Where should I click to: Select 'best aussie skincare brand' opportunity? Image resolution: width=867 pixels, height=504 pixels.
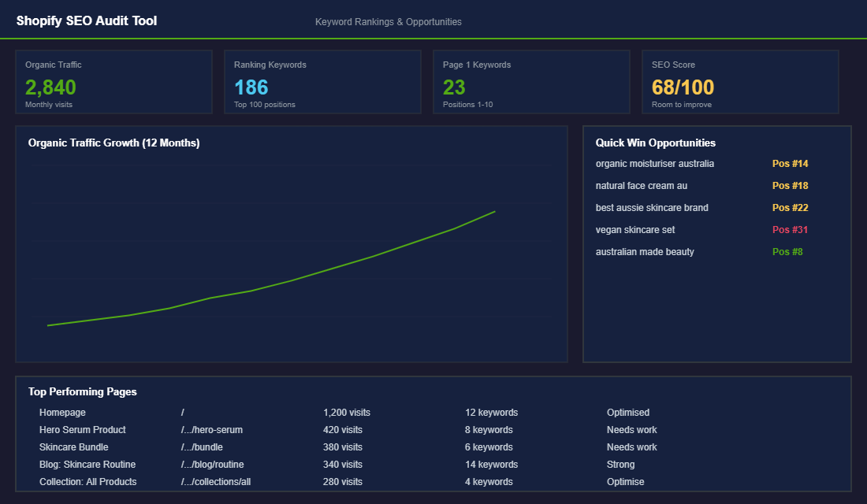[x=652, y=207]
